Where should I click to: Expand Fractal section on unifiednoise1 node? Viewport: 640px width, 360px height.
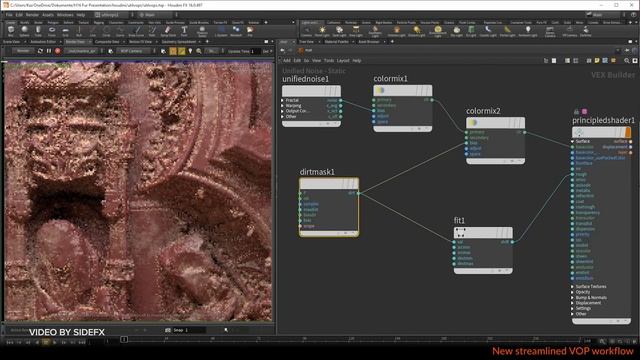tap(282, 100)
